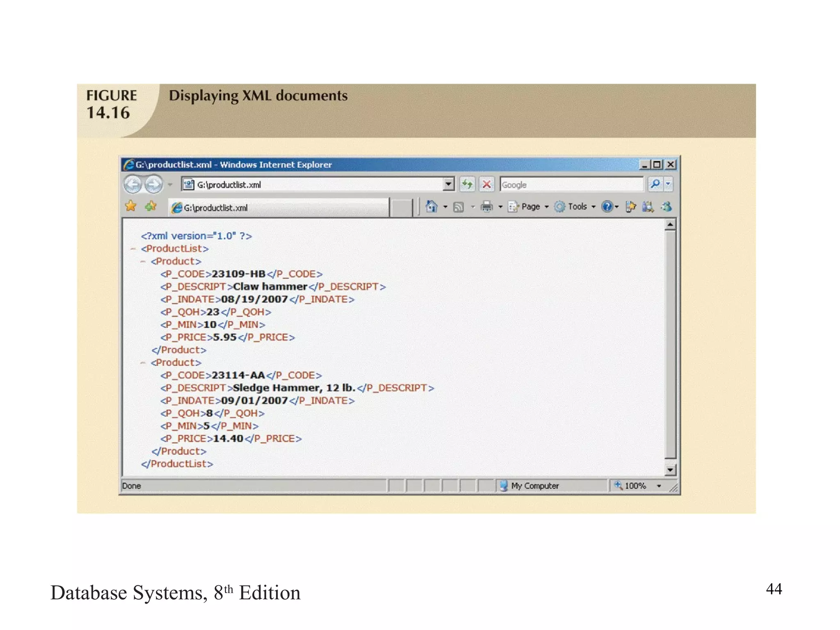Click the green Refresh arrows icon
The image size is (840, 630).
tap(467, 184)
